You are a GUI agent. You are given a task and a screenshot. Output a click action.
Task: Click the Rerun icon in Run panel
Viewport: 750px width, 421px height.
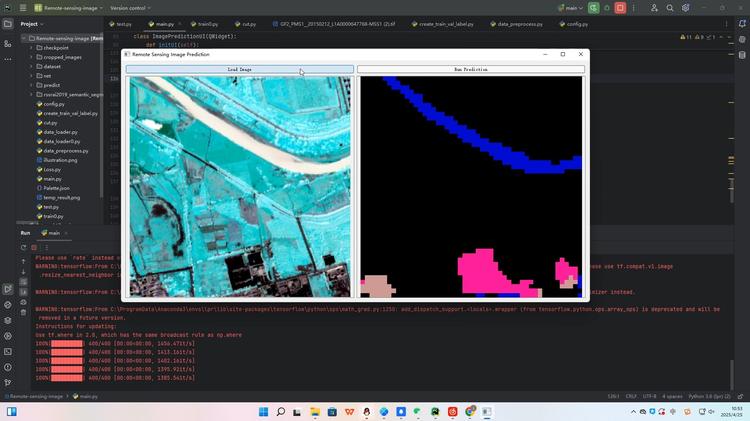(x=23, y=247)
